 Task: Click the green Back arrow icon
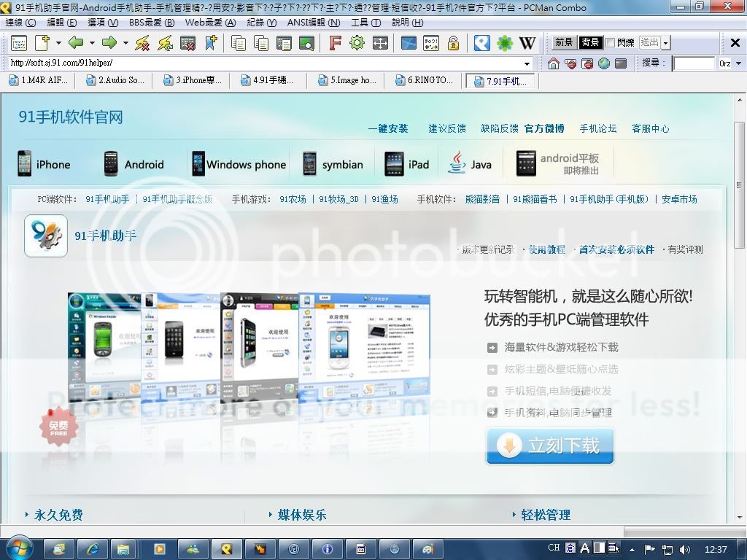tap(75, 43)
